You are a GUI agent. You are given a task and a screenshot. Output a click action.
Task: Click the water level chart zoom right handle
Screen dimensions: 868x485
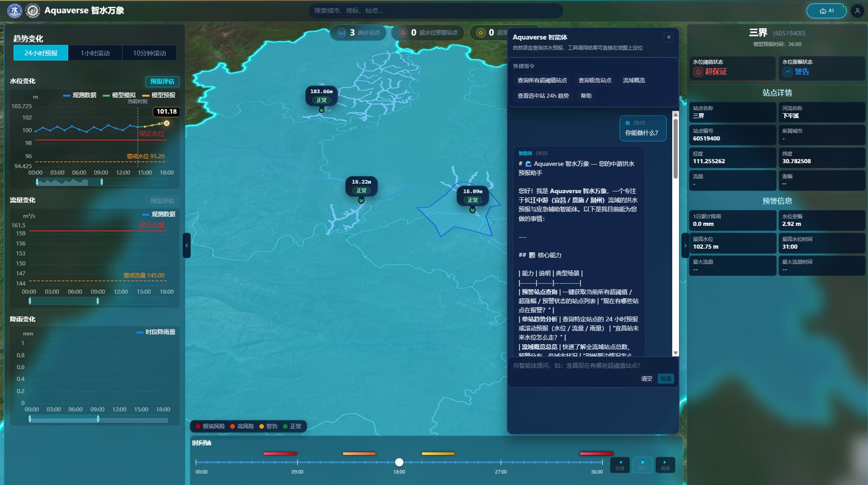[101, 182]
